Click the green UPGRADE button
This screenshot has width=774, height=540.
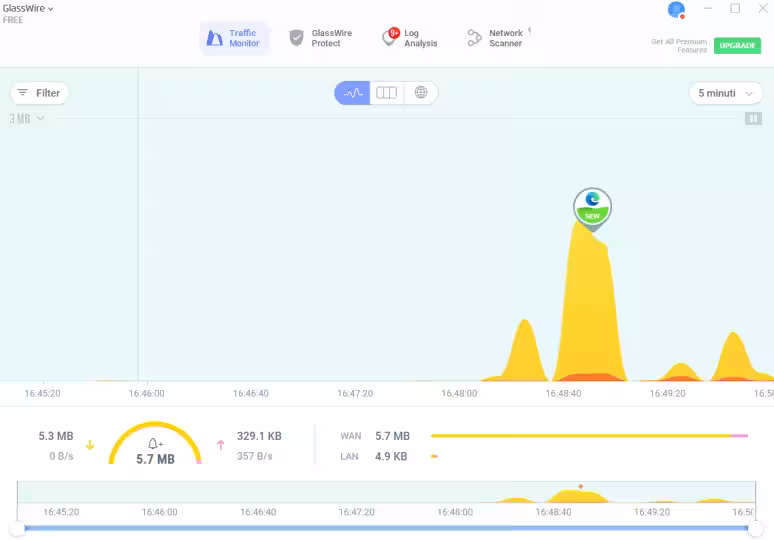[737, 46]
